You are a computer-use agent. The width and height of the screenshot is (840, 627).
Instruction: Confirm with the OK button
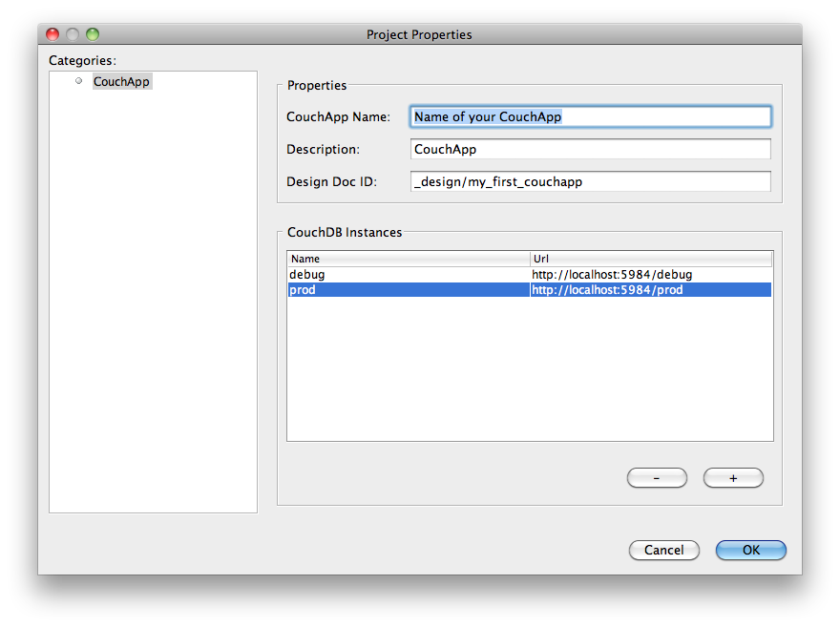pos(750,550)
